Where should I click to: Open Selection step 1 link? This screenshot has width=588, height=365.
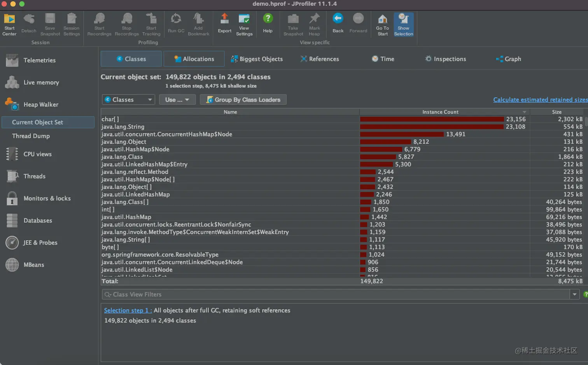(x=128, y=310)
